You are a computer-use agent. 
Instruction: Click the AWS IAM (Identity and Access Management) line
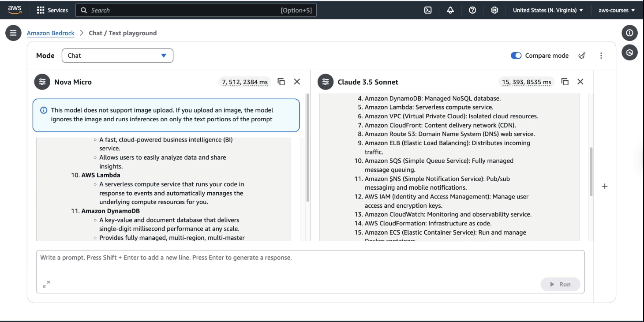(x=446, y=201)
